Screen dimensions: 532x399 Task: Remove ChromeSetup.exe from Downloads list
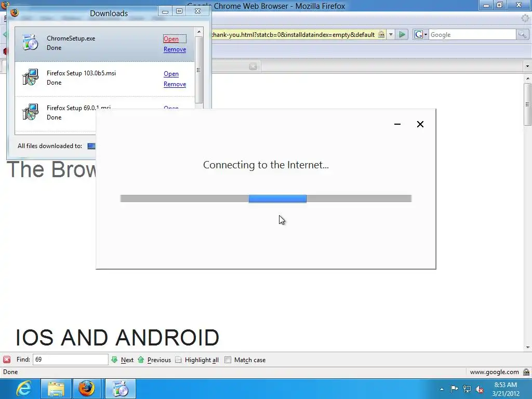pos(175,49)
